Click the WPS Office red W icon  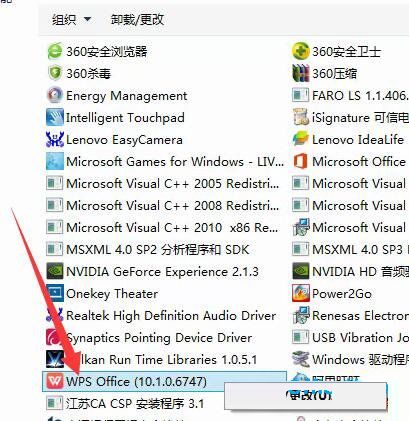[54, 381]
